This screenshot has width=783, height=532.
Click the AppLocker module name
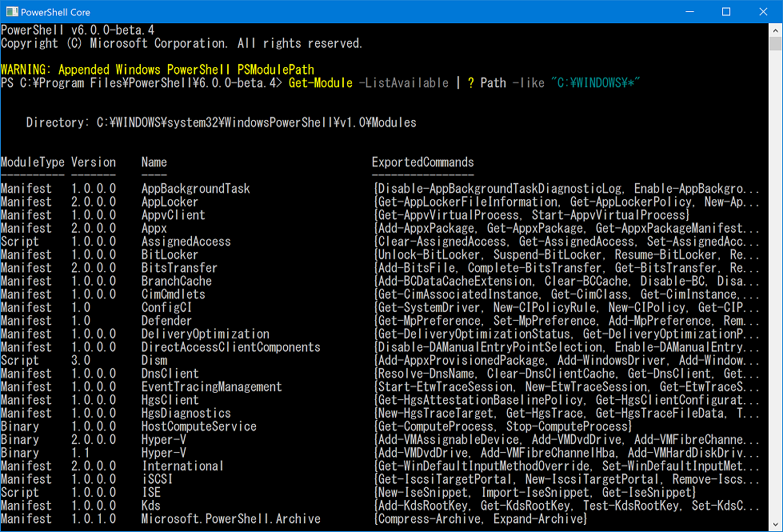point(170,202)
